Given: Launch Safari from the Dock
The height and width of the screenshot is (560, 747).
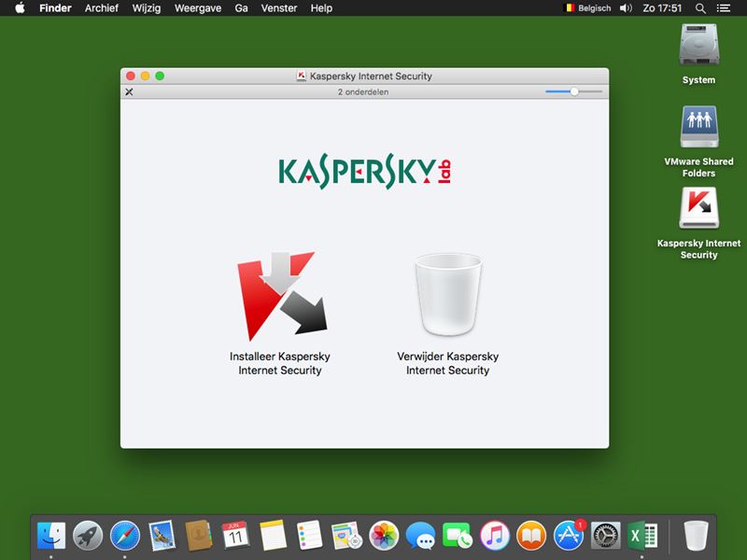Looking at the screenshot, I should [x=125, y=535].
